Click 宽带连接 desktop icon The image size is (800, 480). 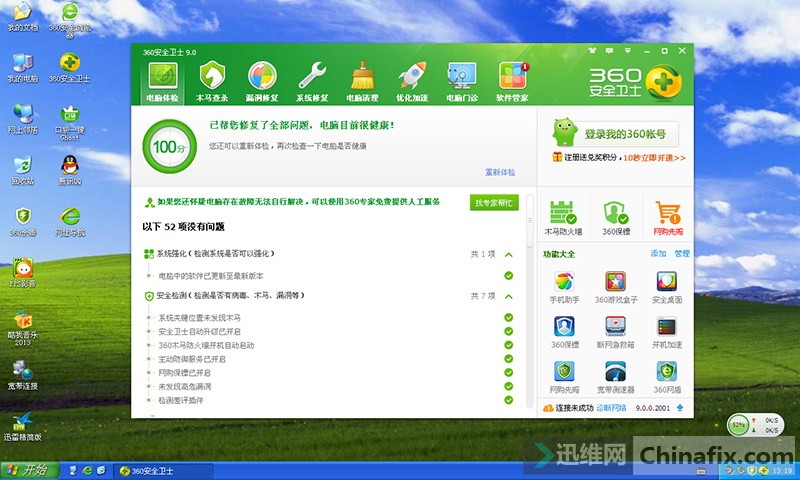click(22, 375)
